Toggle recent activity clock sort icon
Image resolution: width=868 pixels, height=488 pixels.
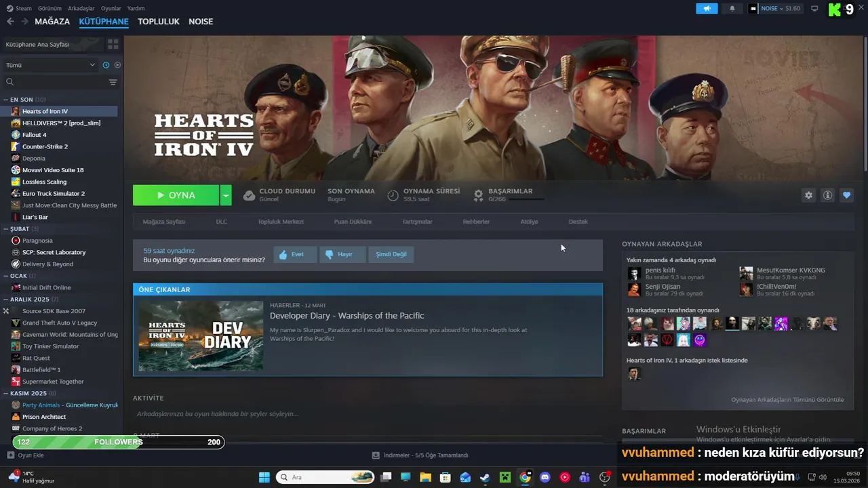pos(106,65)
